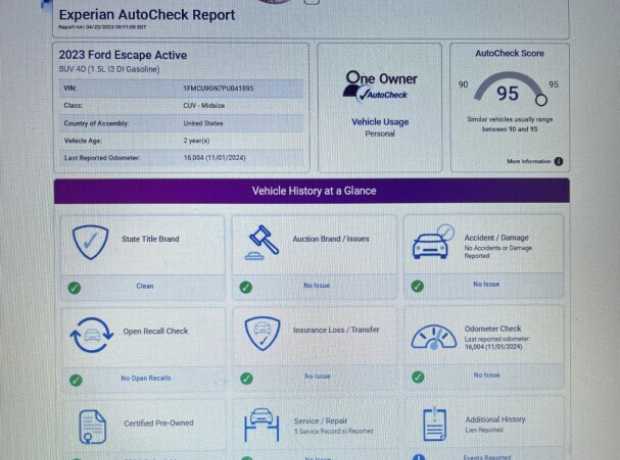Click the blue info icon under Additional History
Image resolution: width=620 pixels, height=460 pixels.
click(419, 457)
